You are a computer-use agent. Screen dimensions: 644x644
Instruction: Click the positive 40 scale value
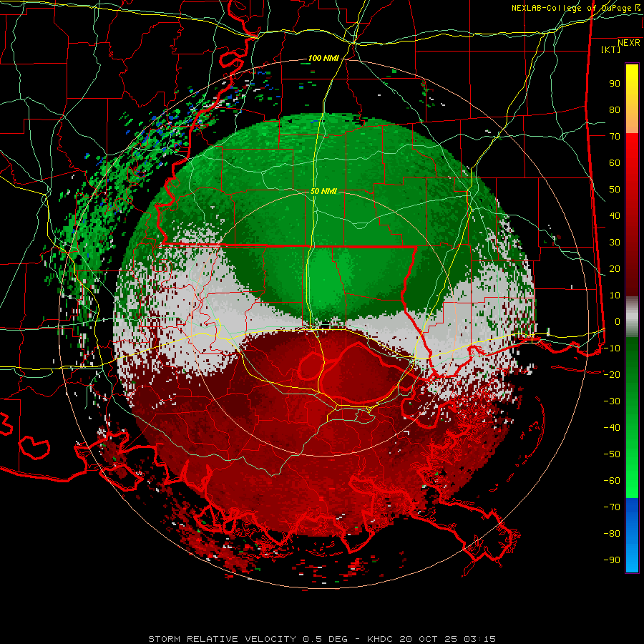tap(615, 215)
